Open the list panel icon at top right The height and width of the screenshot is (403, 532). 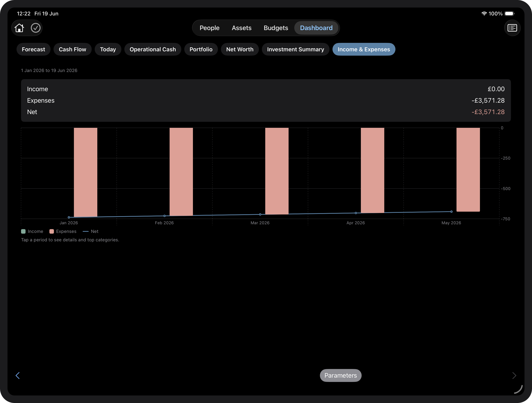512,28
